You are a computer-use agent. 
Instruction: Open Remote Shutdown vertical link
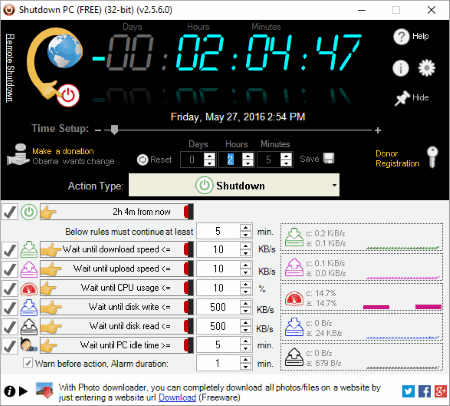(x=10, y=67)
